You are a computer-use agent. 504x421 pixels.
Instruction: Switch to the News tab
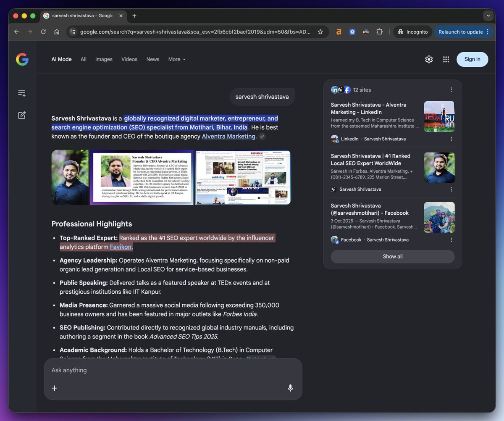point(153,59)
